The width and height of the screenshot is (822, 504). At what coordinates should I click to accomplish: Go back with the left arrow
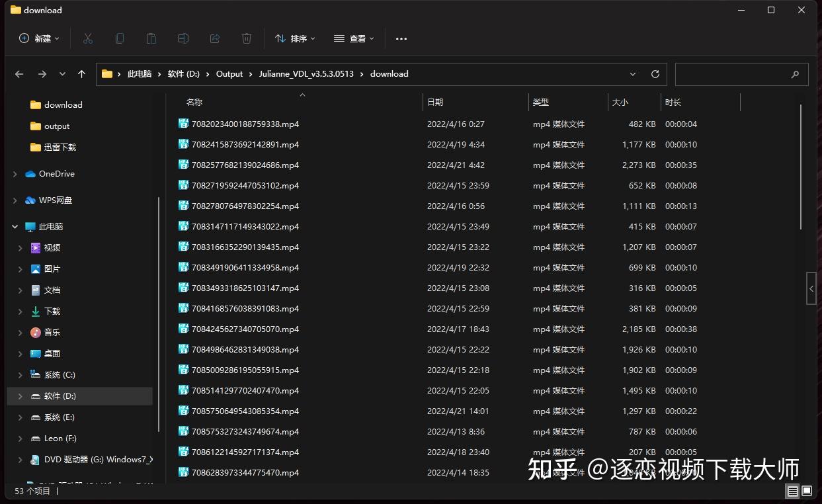coord(19,74)
